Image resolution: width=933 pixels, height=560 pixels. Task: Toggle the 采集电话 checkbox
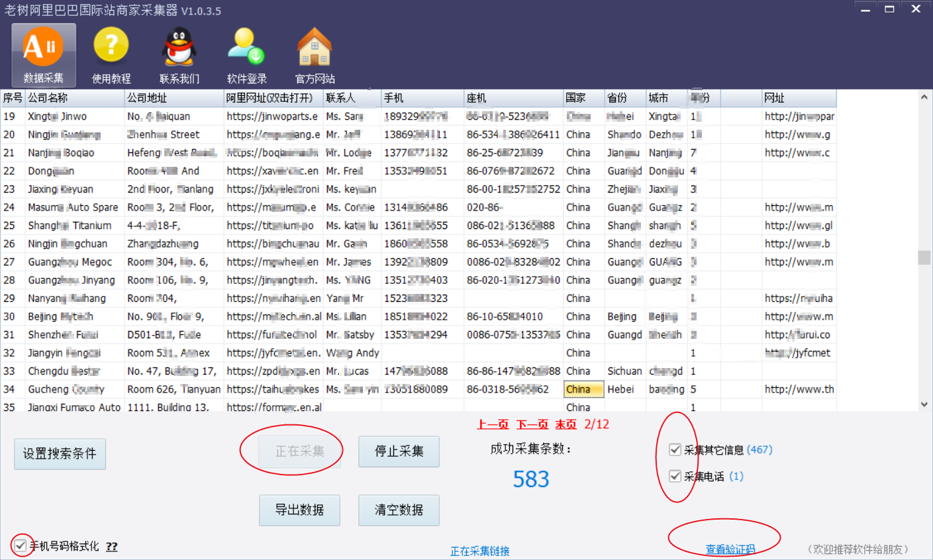point(675,476)
